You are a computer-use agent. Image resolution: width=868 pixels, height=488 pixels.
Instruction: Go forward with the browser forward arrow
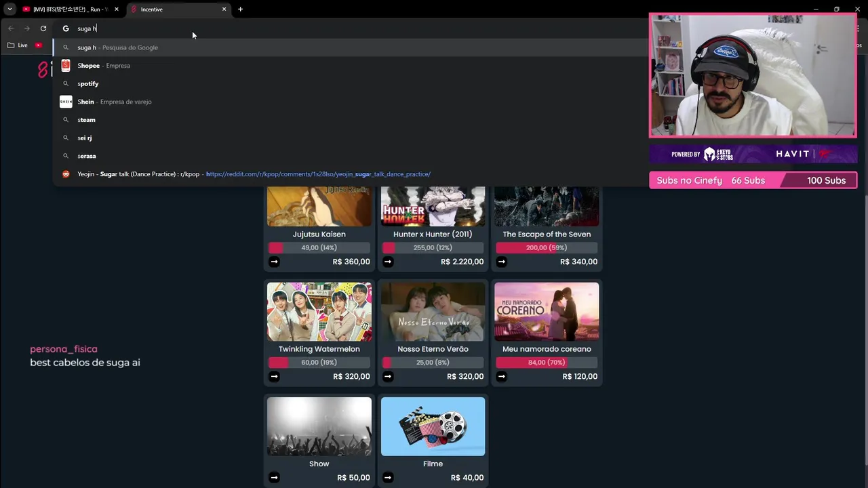pos(27,28)
